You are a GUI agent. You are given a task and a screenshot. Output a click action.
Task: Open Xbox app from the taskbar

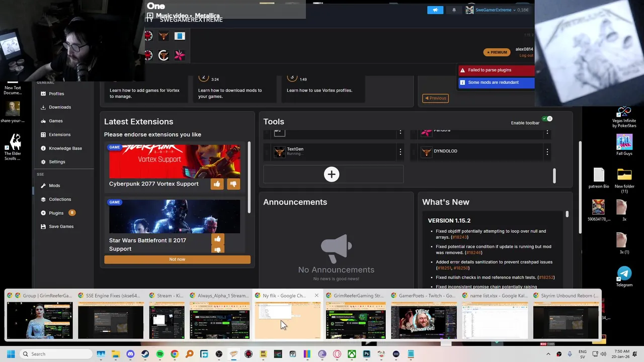[352, 354]
